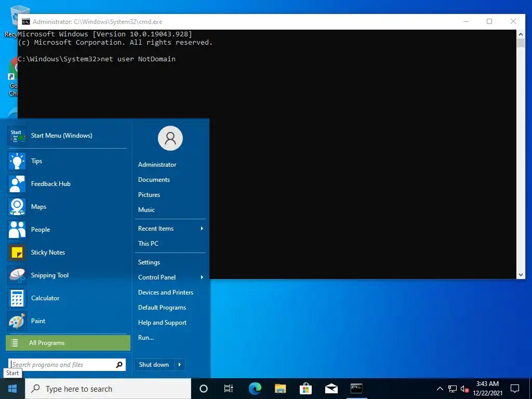Click the cmd scrollbar up arrow
Viewport: 532px width, 399px height.
[521, 34]
